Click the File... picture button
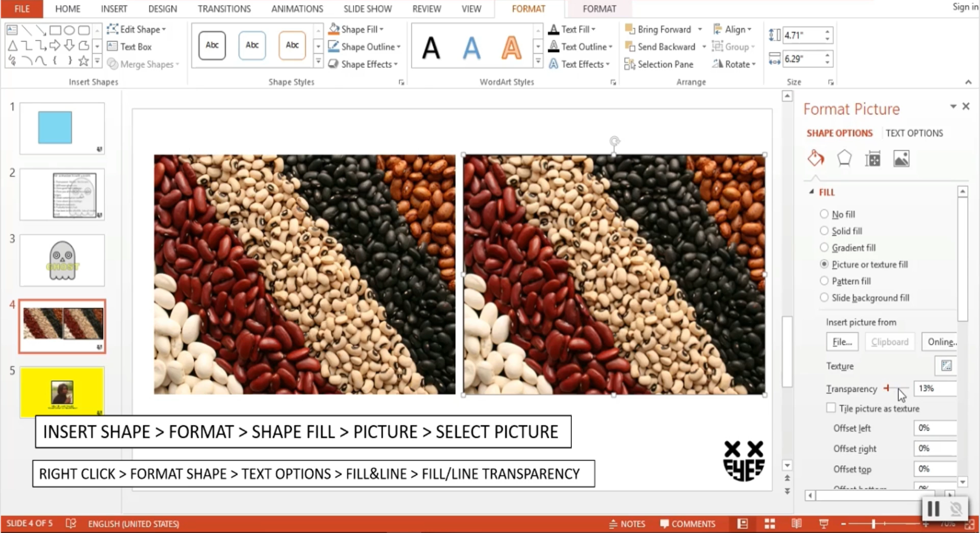 pyautogui.click(x=842, y=342)
